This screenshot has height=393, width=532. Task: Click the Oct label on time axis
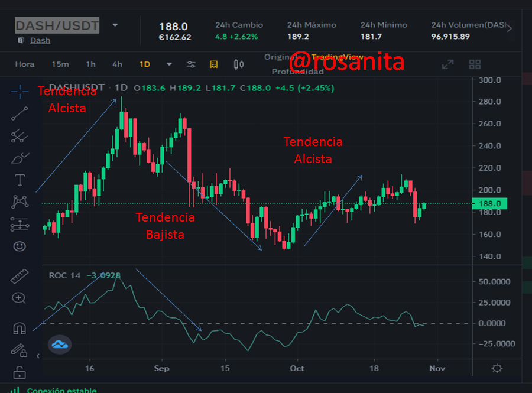(x=297, y=368)
